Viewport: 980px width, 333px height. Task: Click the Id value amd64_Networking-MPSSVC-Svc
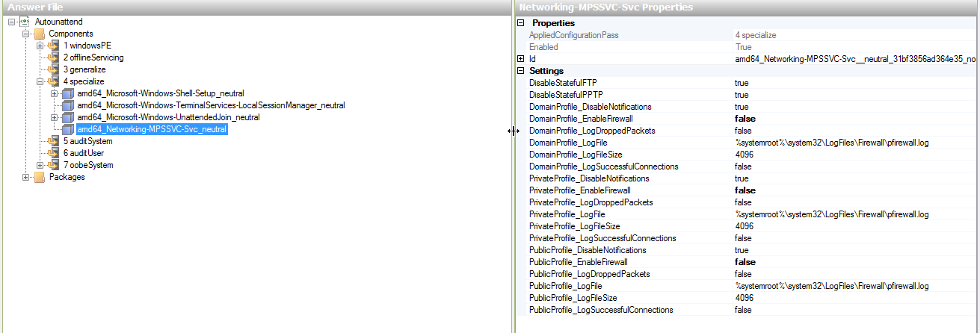[855, 59]
